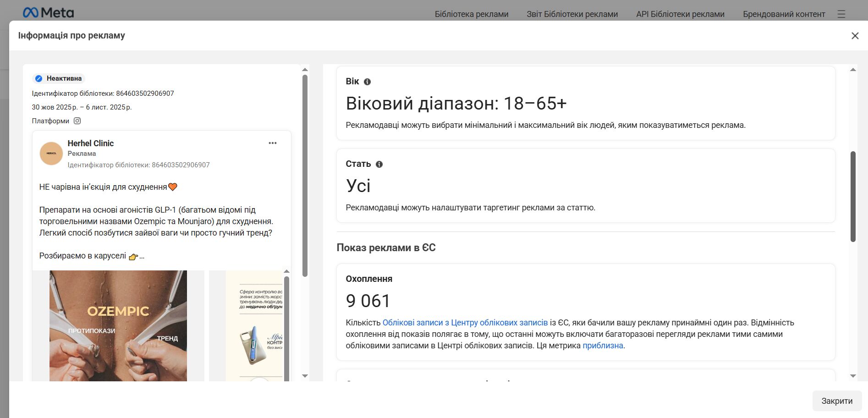Click the right panel scrollbar thumb
The width and height of the screenshot is (868, 418).
853,197
